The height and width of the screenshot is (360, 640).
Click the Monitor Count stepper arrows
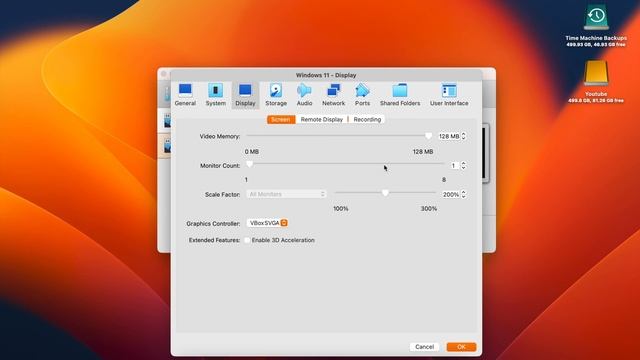(x=464, y=166)
